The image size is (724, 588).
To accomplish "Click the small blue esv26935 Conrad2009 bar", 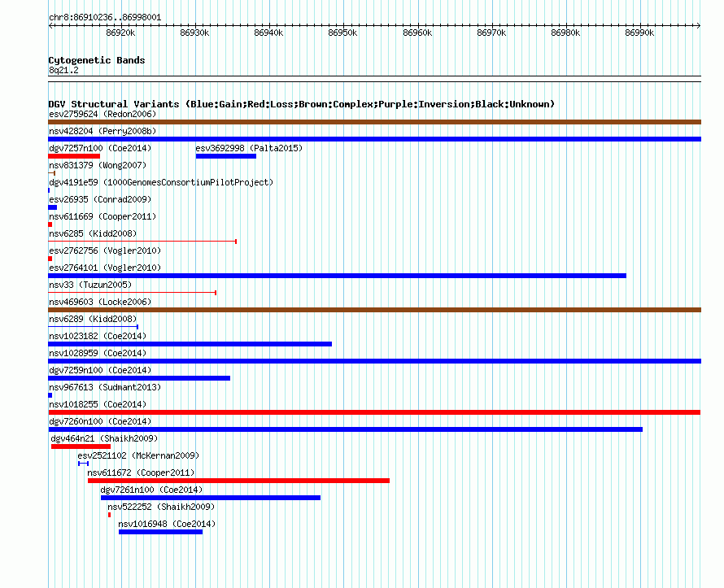I will coord(53,207).
